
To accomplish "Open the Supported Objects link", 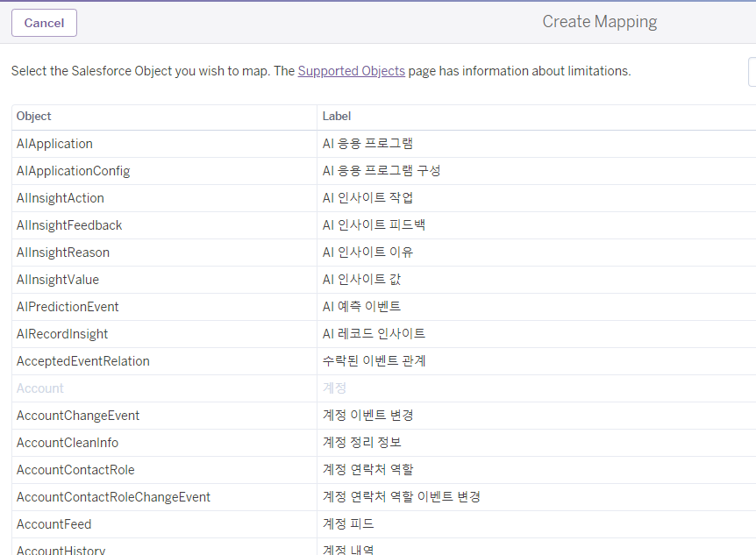I will [x=352, y=71].
